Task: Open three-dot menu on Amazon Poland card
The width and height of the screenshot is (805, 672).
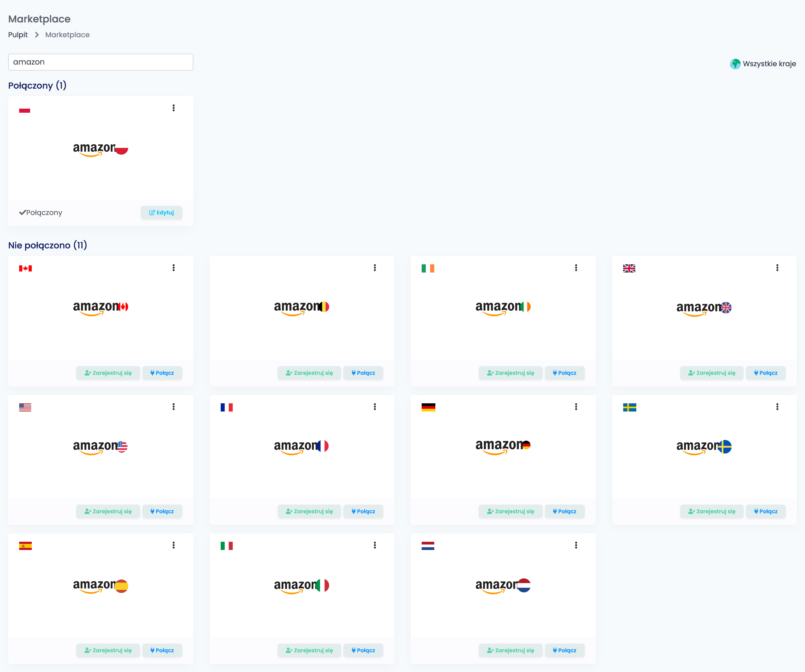Action: coord(174,108)
